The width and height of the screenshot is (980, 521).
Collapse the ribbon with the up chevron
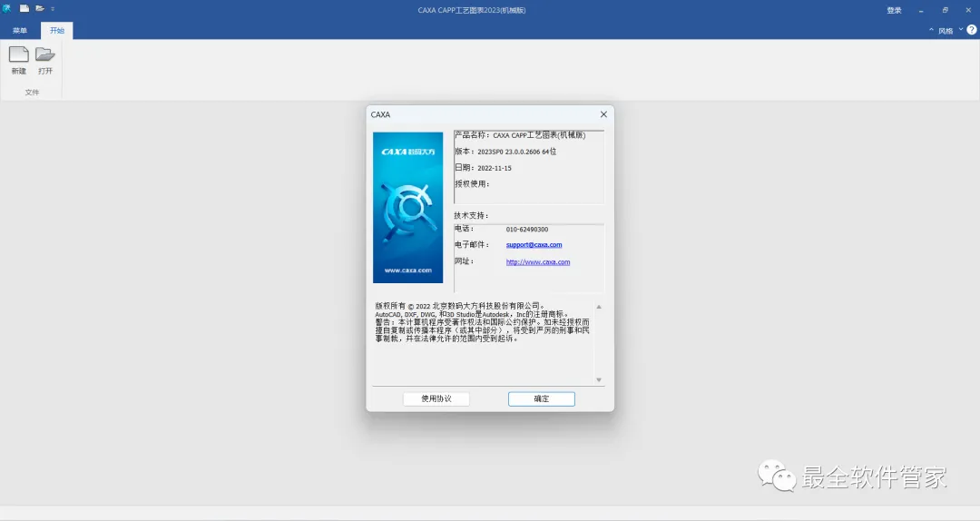931,30
